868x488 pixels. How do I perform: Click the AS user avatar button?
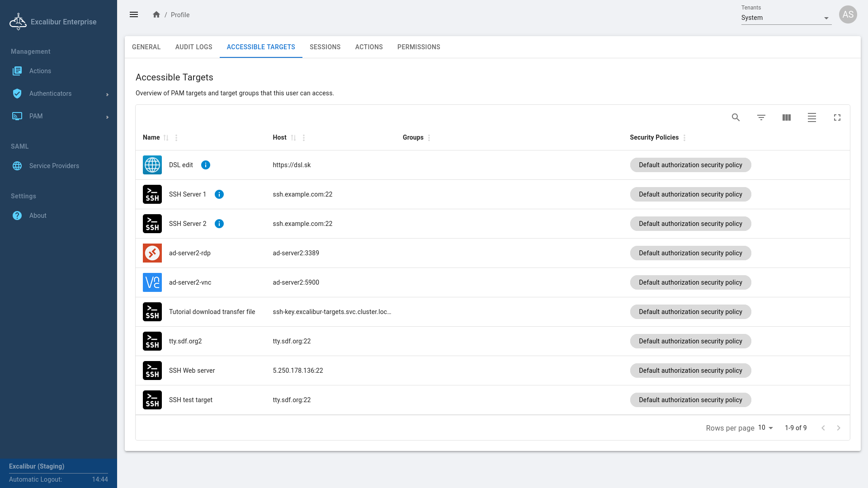848,14
